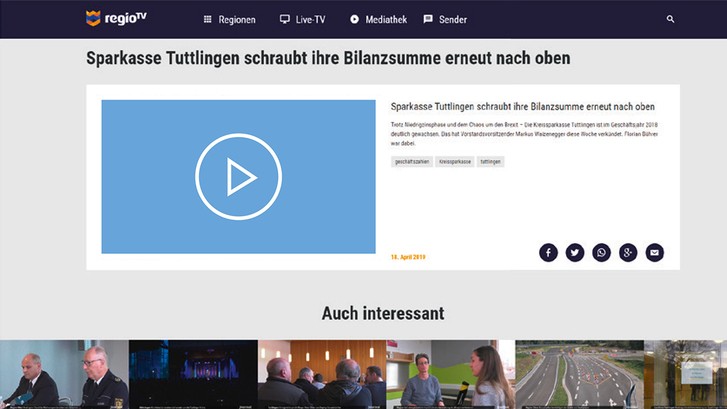Open the woman interview video thumbnail
The image size is (727, 409).
(450, 374)
